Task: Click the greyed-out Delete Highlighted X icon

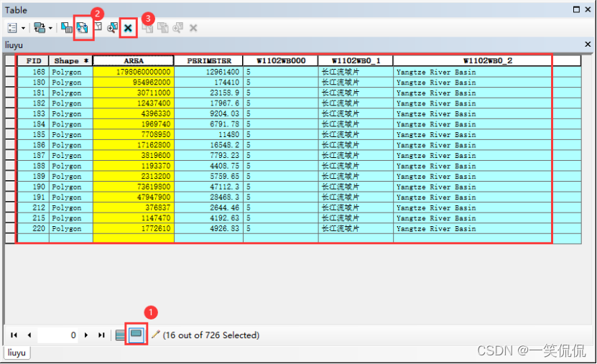Action: [193, 28]
